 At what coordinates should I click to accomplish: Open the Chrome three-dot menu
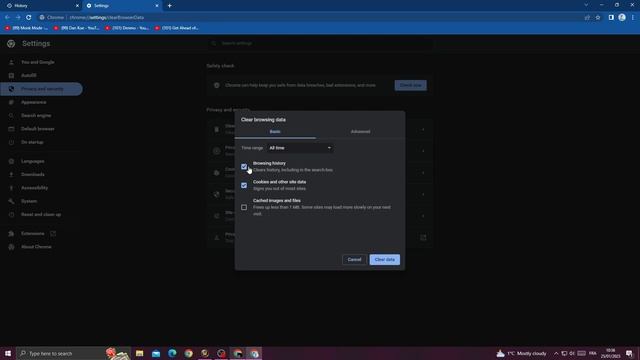coord(633,18)
